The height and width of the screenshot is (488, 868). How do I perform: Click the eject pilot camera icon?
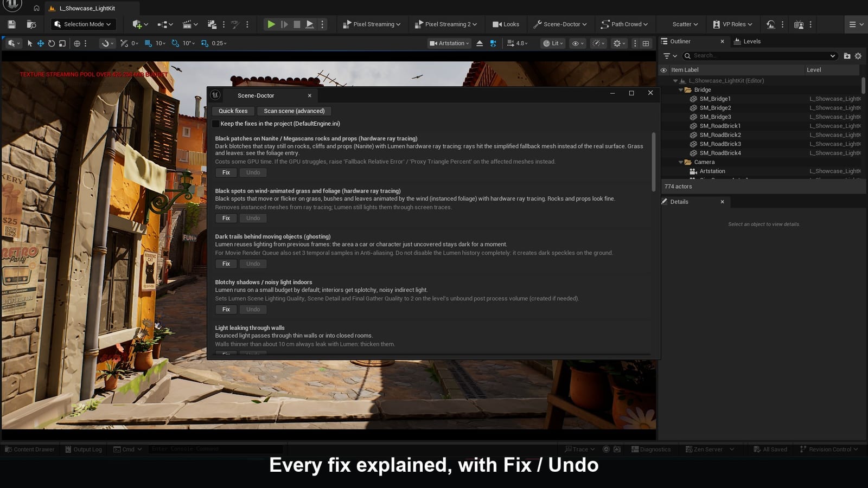pos(480,43)
